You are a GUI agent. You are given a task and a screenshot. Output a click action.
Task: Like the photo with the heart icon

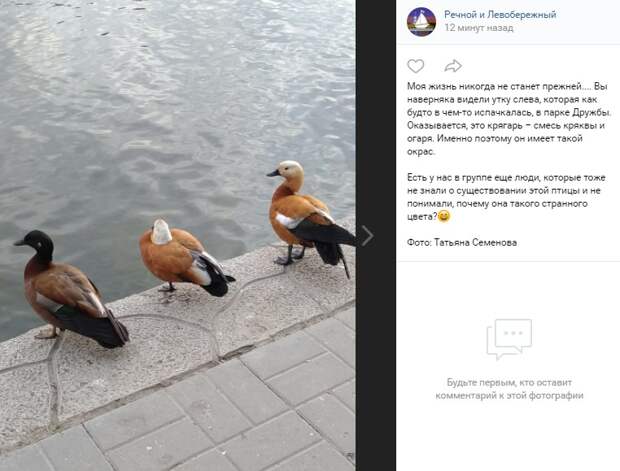(x=416, y=66)
